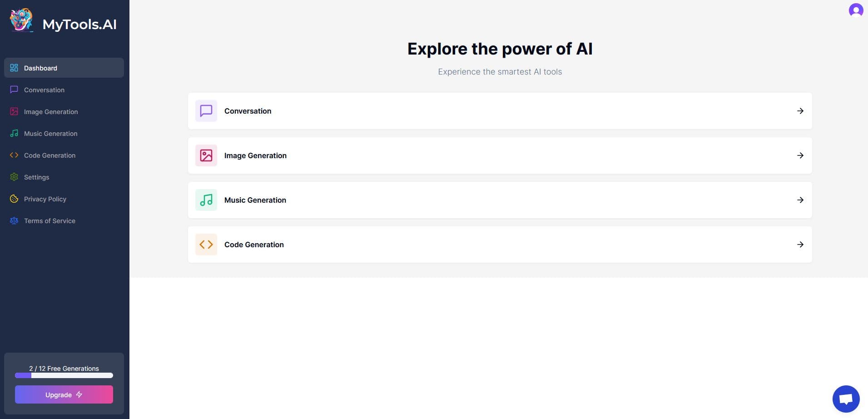
Task: Click the arrow on the Conversation card
Action: click(800, 111)
